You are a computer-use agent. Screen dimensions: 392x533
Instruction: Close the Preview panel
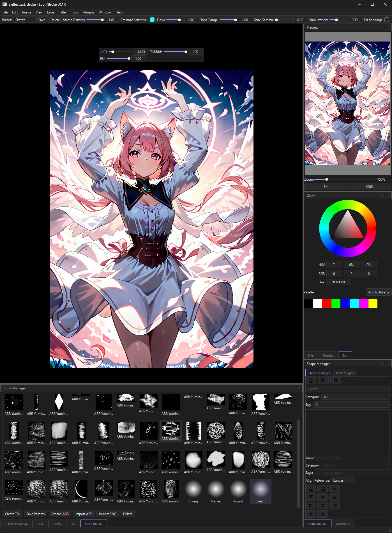point(388,27)
